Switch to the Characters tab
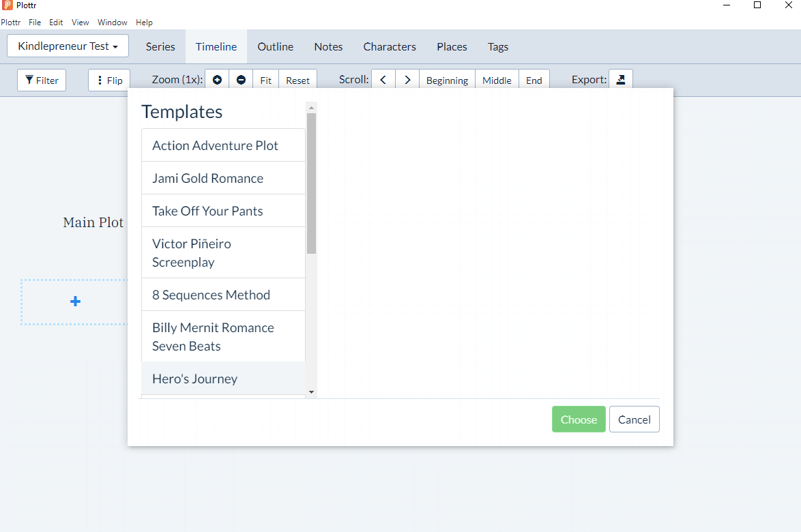801x532 pixels. tap(390, 46)
